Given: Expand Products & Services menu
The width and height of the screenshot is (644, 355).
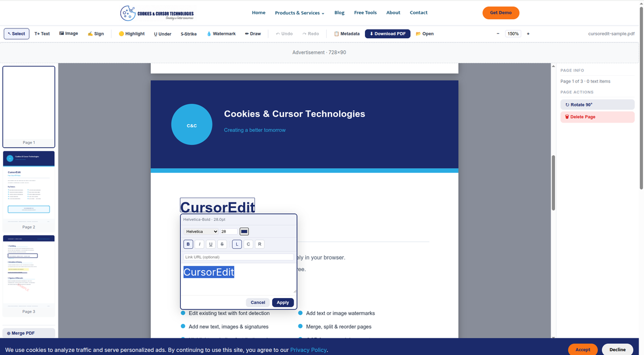Looking at the screenshot, I should pos(299,13).
